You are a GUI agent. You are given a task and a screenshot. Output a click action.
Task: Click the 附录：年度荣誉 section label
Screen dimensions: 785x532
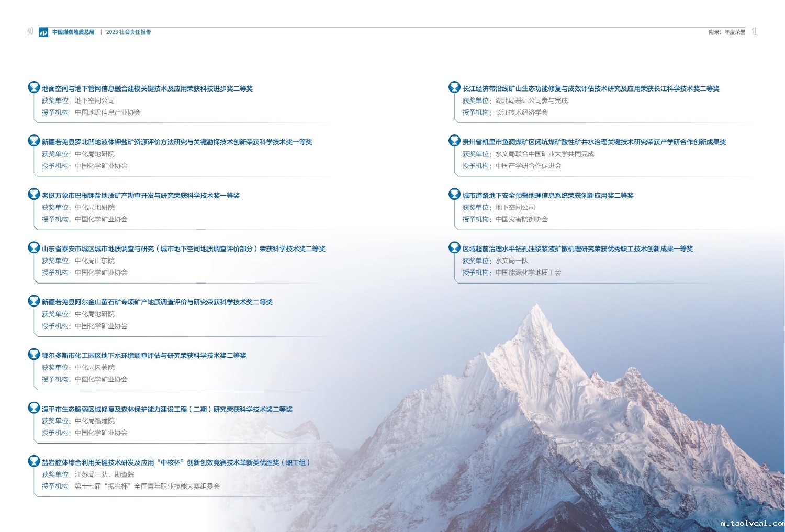[x=726, y=32]
